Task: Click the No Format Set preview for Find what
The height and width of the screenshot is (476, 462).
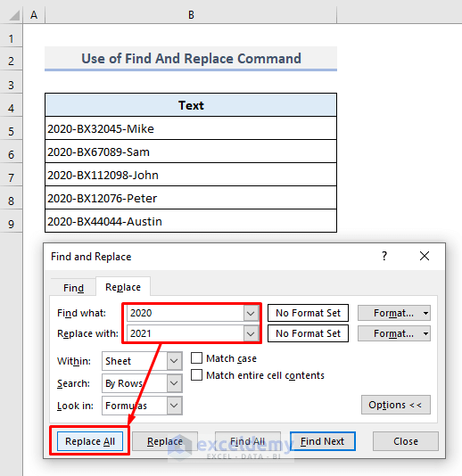Action: click(308, 313)
